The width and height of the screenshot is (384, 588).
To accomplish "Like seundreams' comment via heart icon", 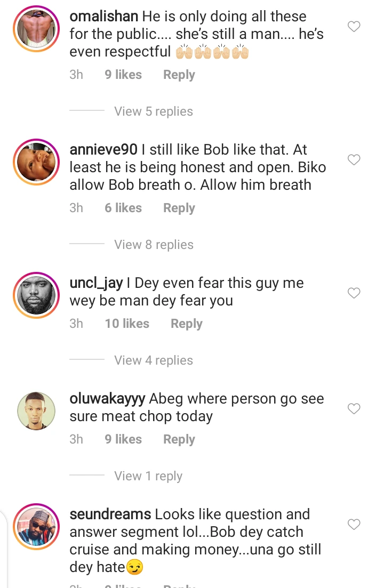I will pos(354,525).
